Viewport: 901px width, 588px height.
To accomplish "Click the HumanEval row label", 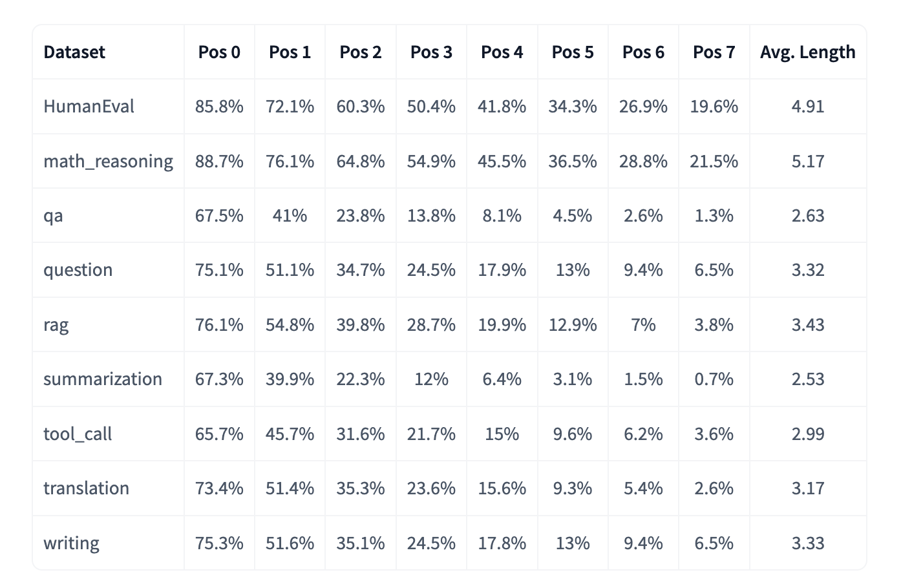I will (x=89, y=107).
